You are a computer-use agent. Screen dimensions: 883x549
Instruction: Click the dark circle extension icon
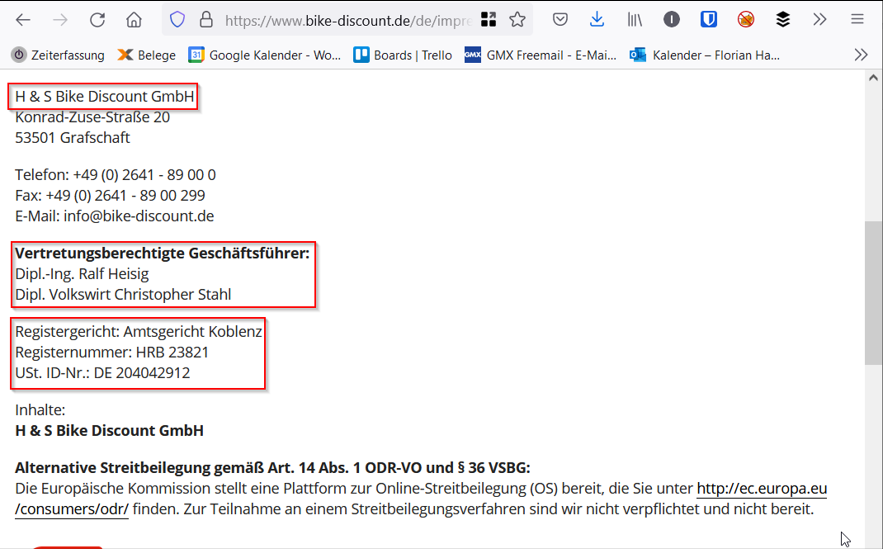click(671, 20)
